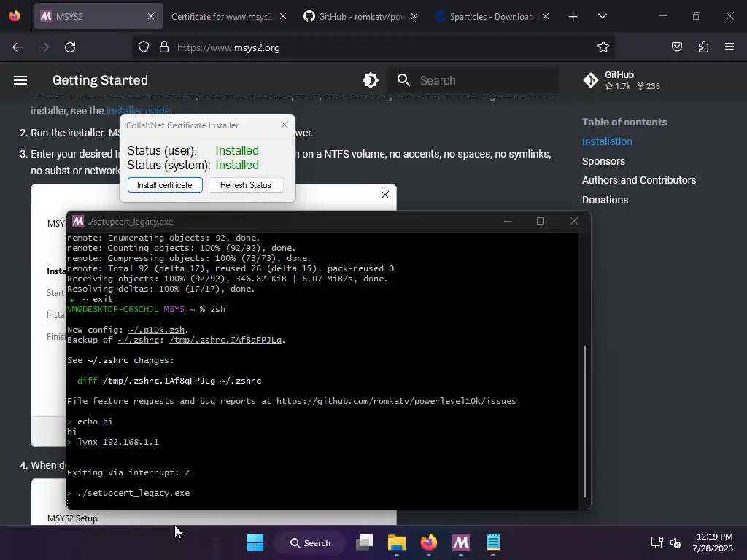Screen dimensions: 747x560
Task: Bookmark this page with star icon
Action: pos(603,47)
